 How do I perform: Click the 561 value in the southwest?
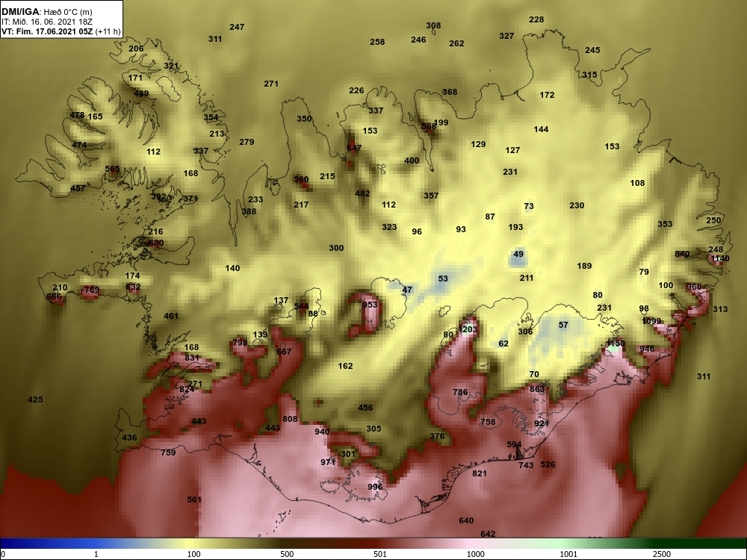(x=194, y=500)
